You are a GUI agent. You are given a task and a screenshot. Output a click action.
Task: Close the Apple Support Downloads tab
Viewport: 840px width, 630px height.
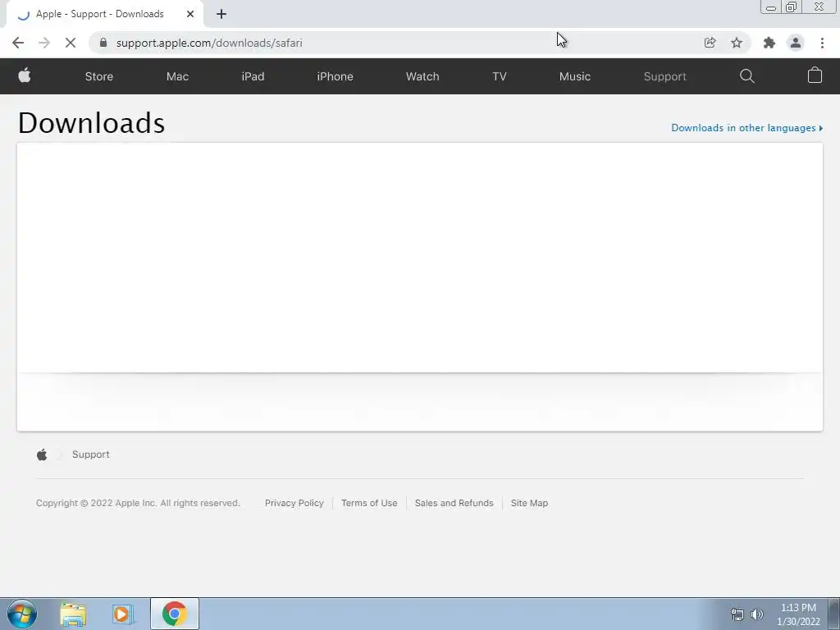click(190, 14)
